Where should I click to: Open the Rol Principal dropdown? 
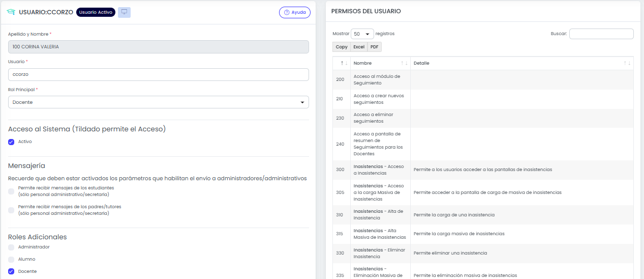[159, 102]
